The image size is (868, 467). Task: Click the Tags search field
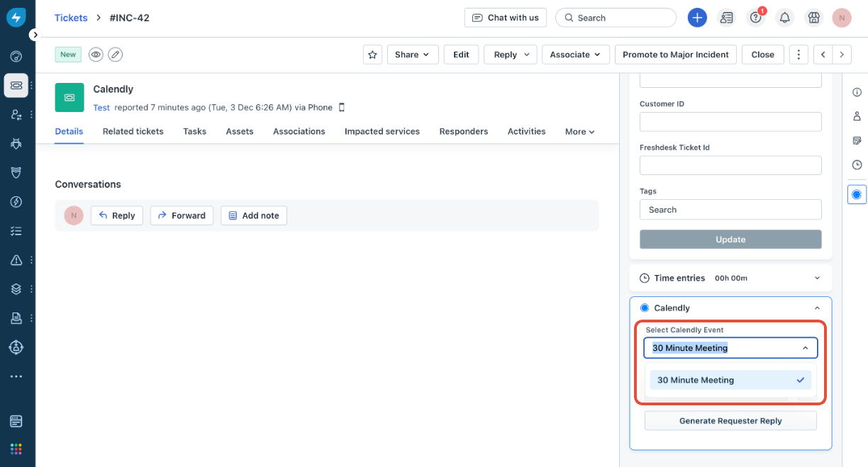click(x=730, y=210)
